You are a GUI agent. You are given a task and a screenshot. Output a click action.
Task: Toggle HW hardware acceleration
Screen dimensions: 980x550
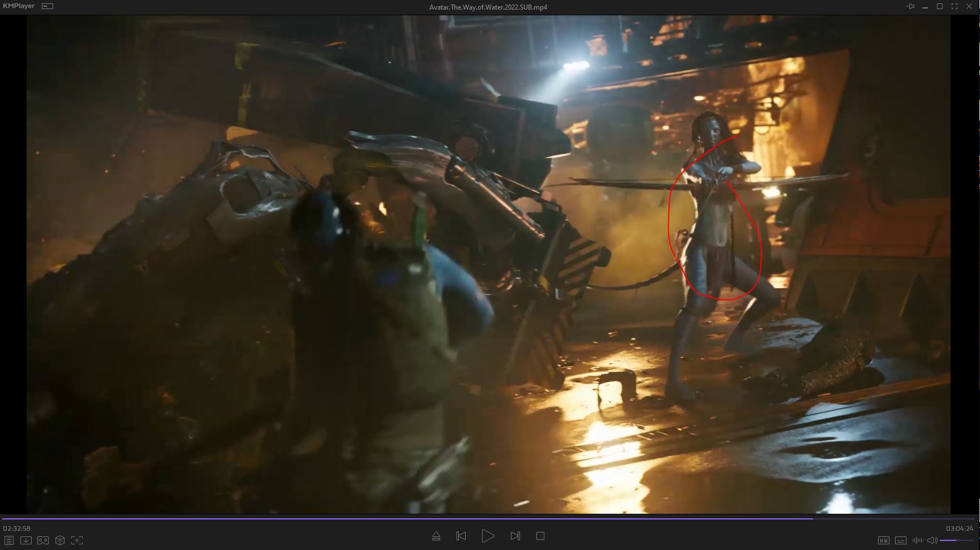pyautogui.click(x=883, y=540)
